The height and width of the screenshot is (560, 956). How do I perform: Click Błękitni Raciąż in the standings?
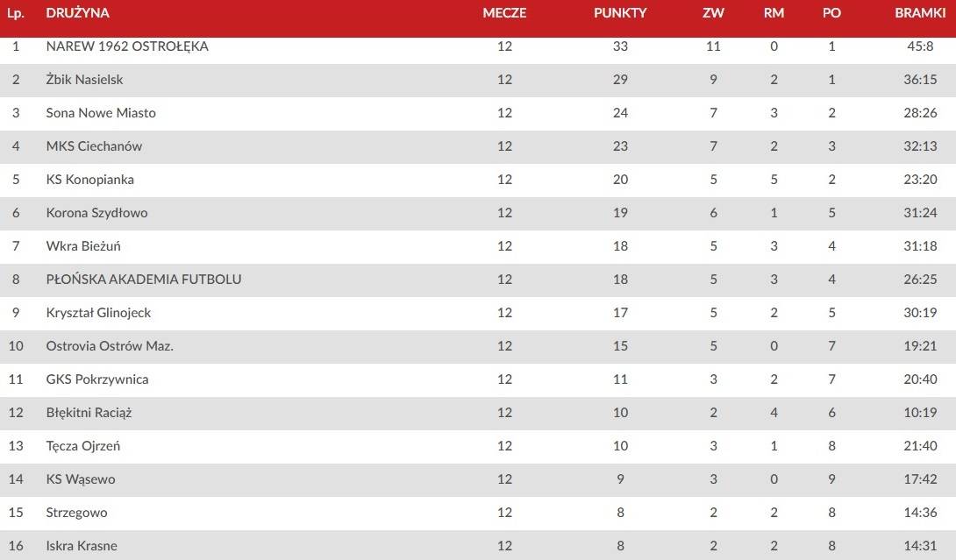[x=89, y=413]
